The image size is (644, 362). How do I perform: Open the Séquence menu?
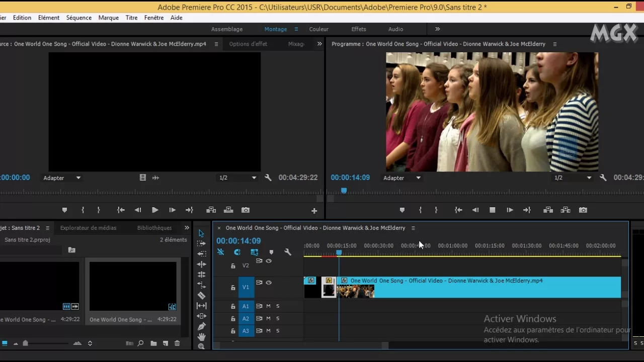[x=79, y=18]
